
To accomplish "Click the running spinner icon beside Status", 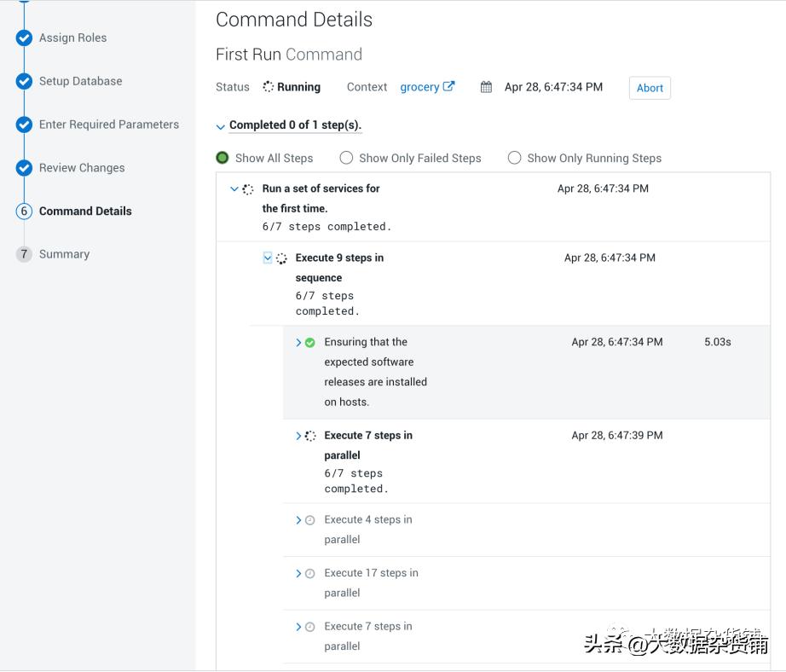I will coord(269,87).
